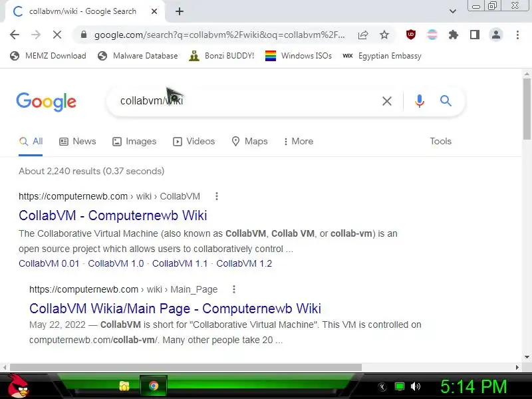The width and height of the screenshot is (532, 399).
Task: Toggle the browser side panel
Action: click(x=475, y=35)
